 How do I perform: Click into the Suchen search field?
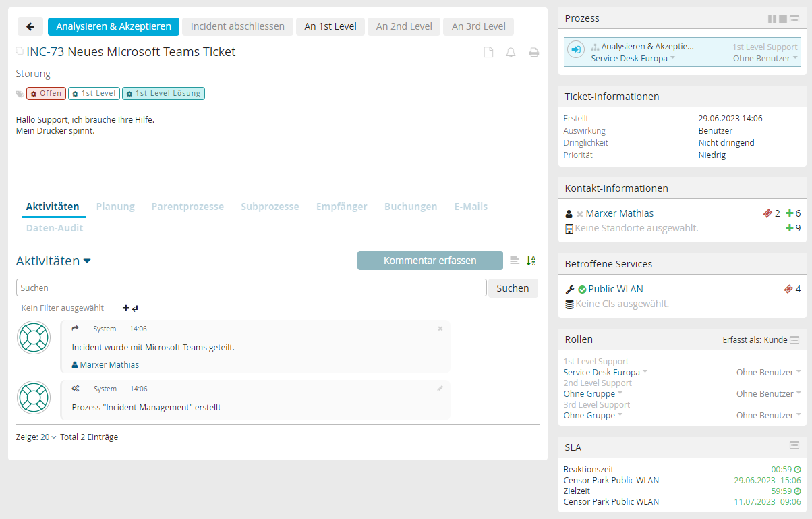click(251, 288)
